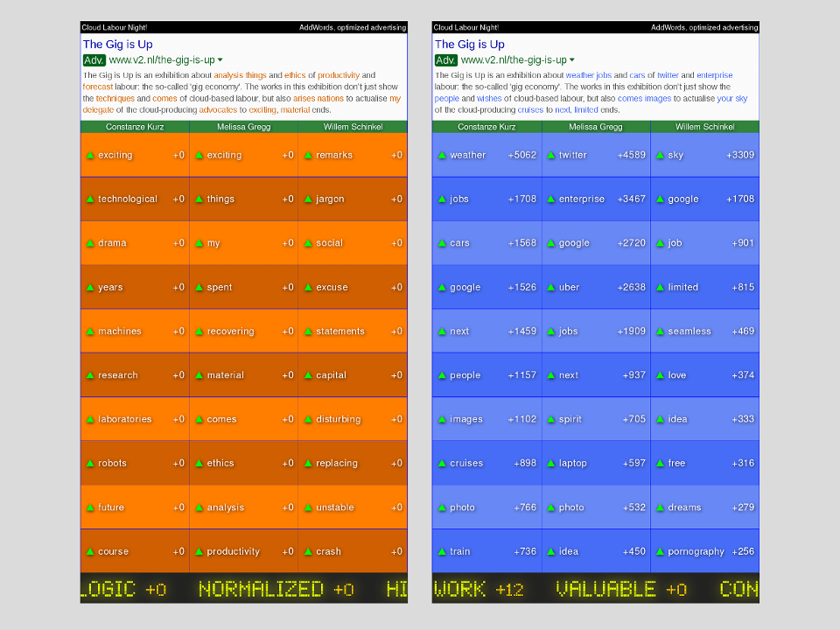840x630 pixels.
Task: Click the 'NORMALIZED +0' ticker text
Action: 276,589
